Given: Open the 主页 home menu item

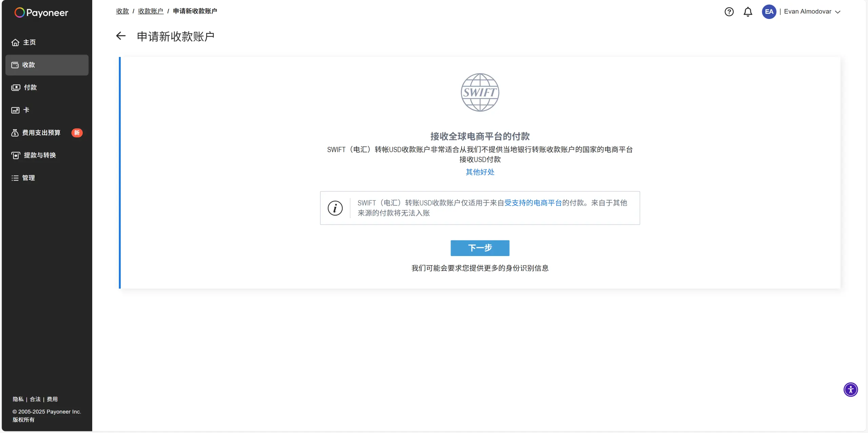Looking at the screenshot, I should [x=47, y=42].
